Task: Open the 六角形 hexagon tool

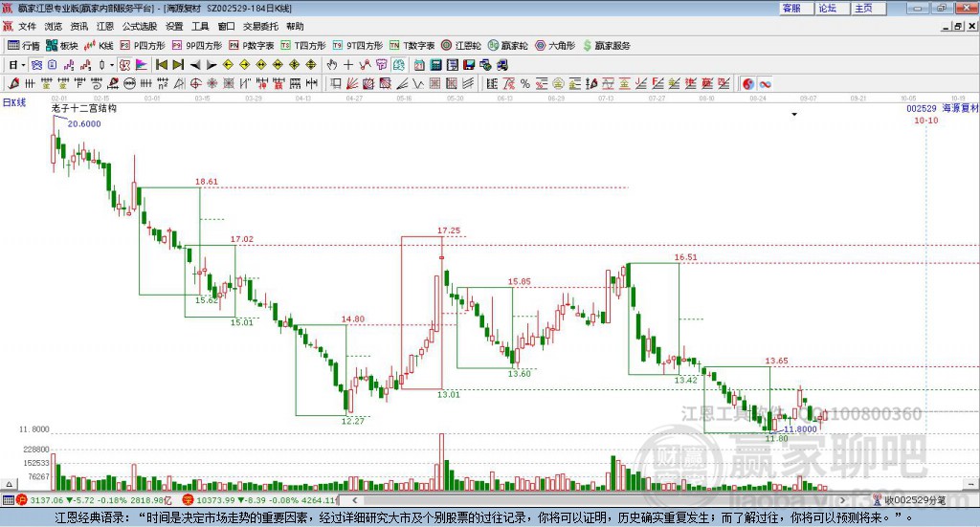Action: point(555,46)
